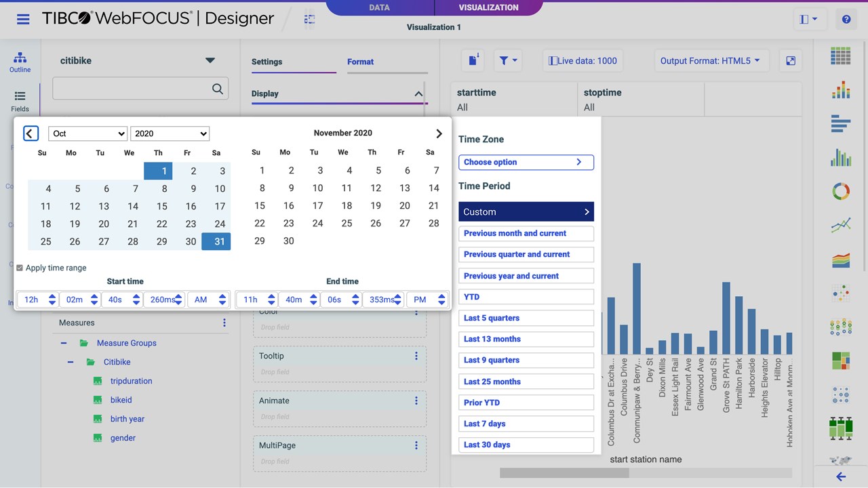Open the start time AM/PM selector
This screenshot has width=868, height=488.
(x=208, y=300)
